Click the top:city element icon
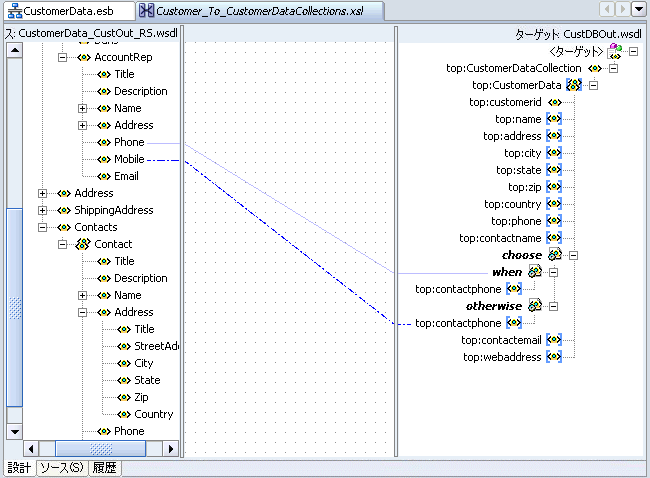The height and width of the screenshot is (478, 650). 554,153
